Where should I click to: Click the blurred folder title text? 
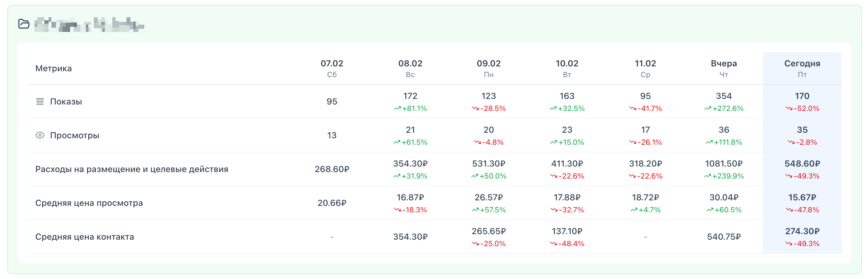pos(89,25)
